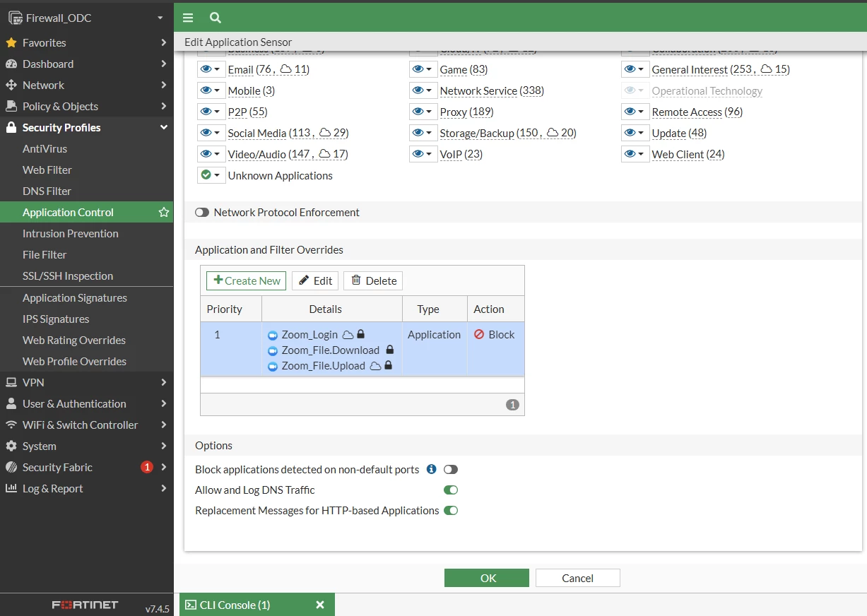
Task: Click the WiFi & Switch Controller wifi icon
Action: tap(11, 425)
